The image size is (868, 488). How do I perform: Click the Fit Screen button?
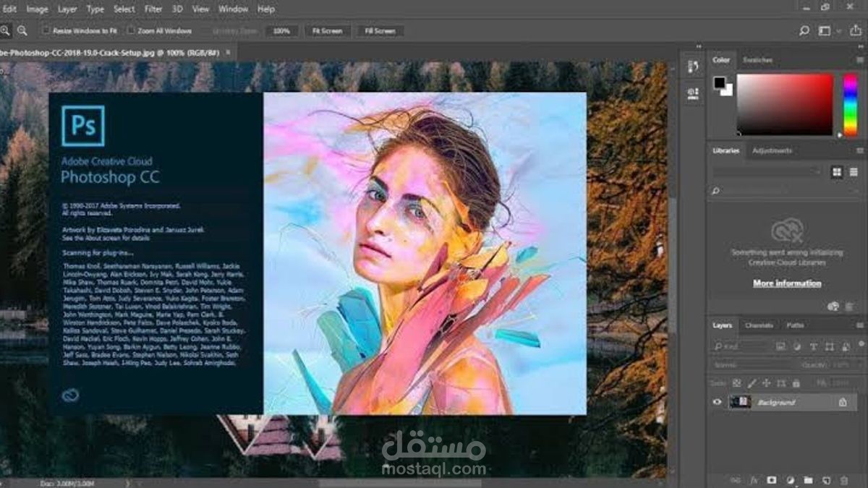pyautogui.click(x=327, y=31)
